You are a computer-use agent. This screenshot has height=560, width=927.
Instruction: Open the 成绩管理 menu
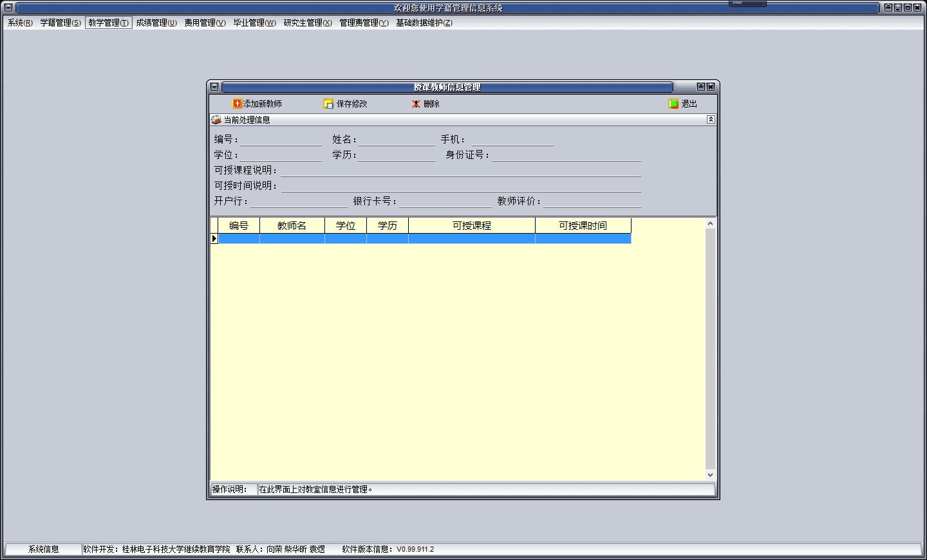(x=156, y=23)
